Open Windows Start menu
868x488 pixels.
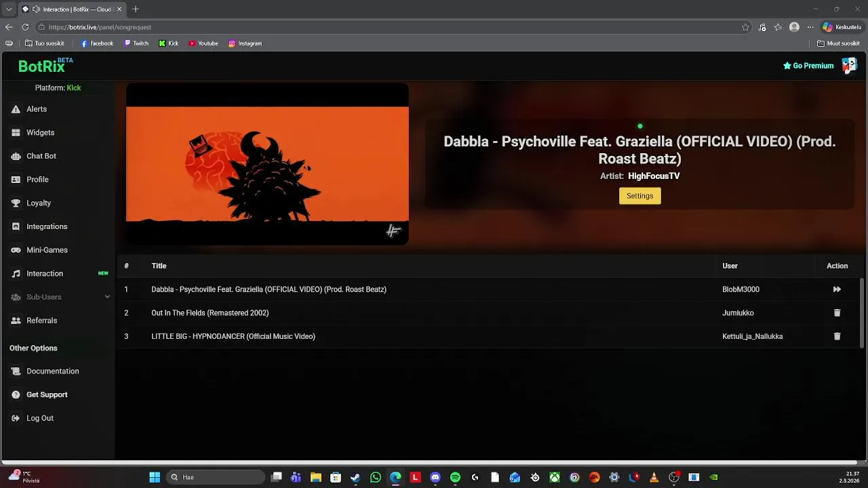[155, 477]
